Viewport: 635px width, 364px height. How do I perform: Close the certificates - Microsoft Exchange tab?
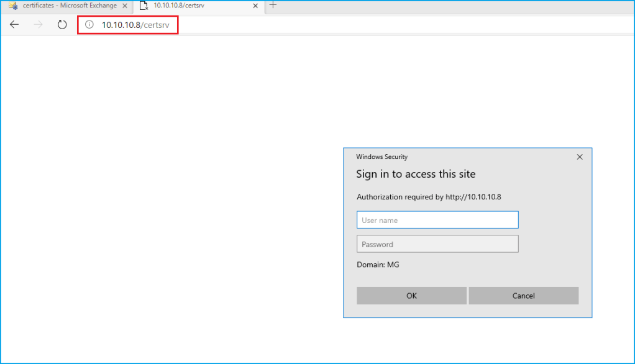(x=125, y=6)
